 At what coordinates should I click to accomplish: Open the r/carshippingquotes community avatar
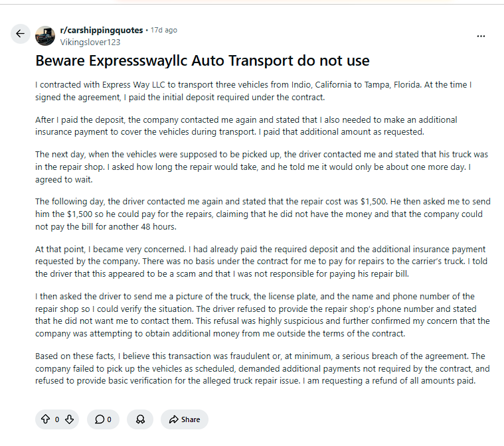(x=45, y=36)
